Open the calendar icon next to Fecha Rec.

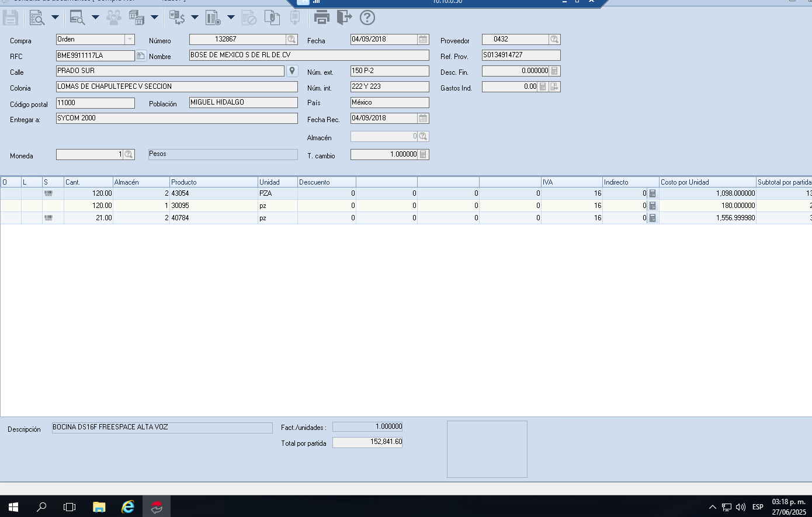tap(423, 118)
